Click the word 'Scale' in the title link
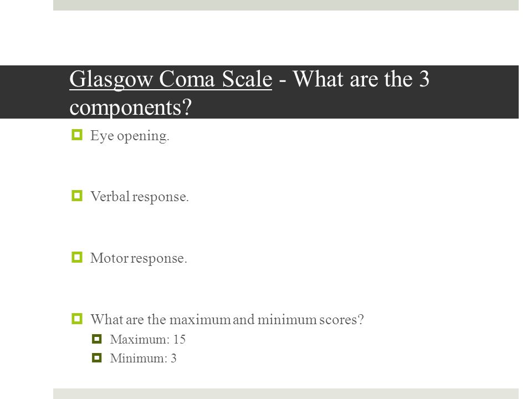 247,79
